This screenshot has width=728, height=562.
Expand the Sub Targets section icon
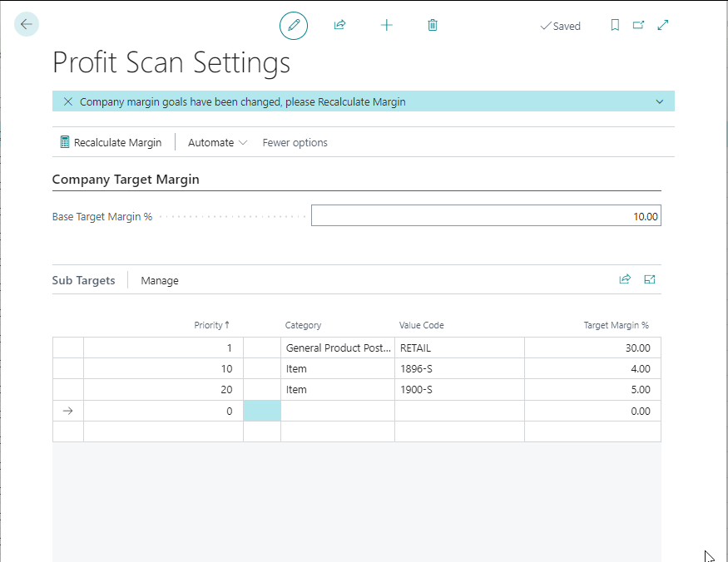pyautogui.click(x=650, y=280)
